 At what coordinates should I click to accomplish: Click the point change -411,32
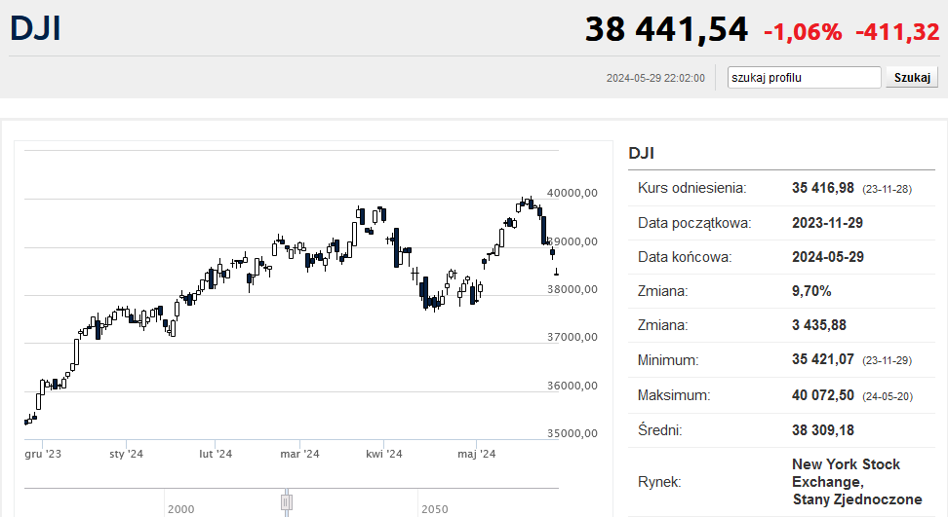point(897,32)
